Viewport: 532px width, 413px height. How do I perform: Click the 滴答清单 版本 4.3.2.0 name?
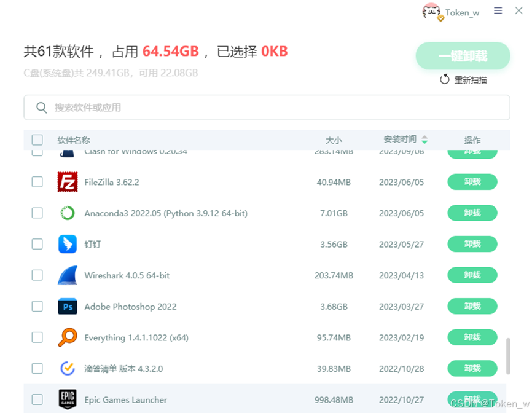click(x=123, y=369)
